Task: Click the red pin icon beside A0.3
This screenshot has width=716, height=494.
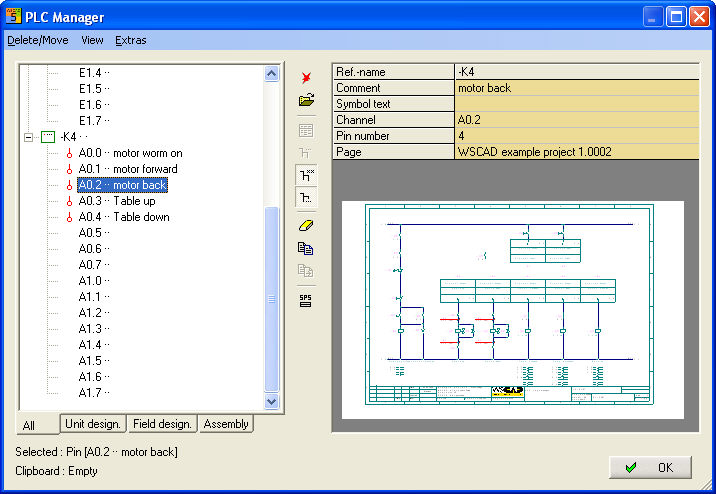Action: (69, 201)
